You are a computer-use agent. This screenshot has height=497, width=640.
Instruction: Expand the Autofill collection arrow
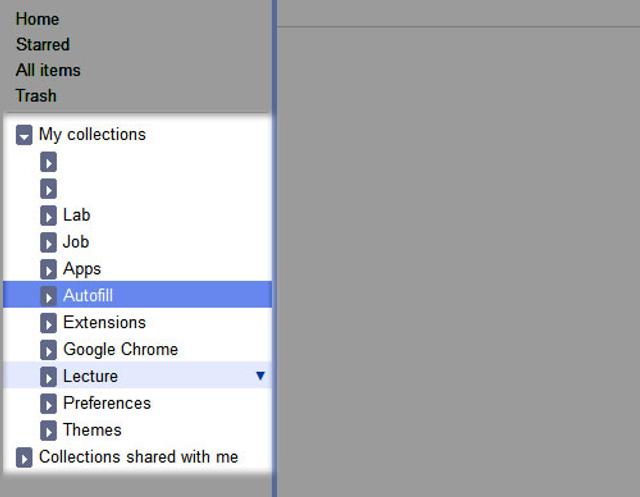point(48,296)
